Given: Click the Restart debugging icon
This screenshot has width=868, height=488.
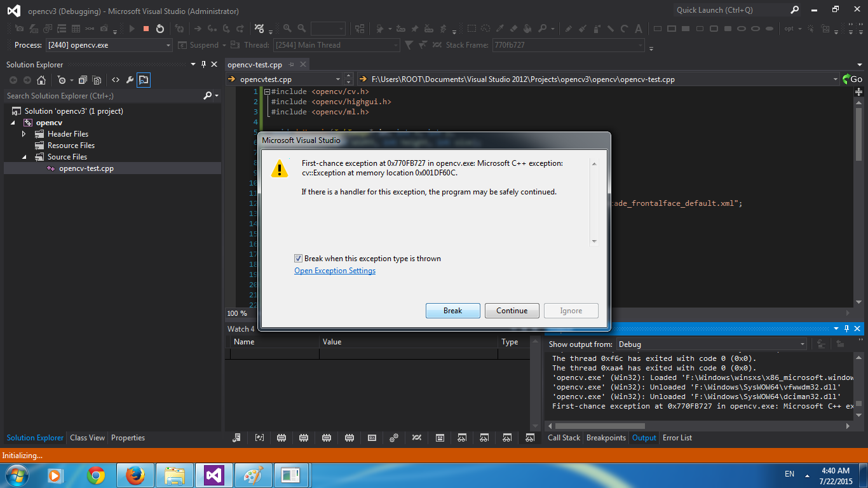Looking at the screenshot, I should pyautogui.click(x=160, y=29).
